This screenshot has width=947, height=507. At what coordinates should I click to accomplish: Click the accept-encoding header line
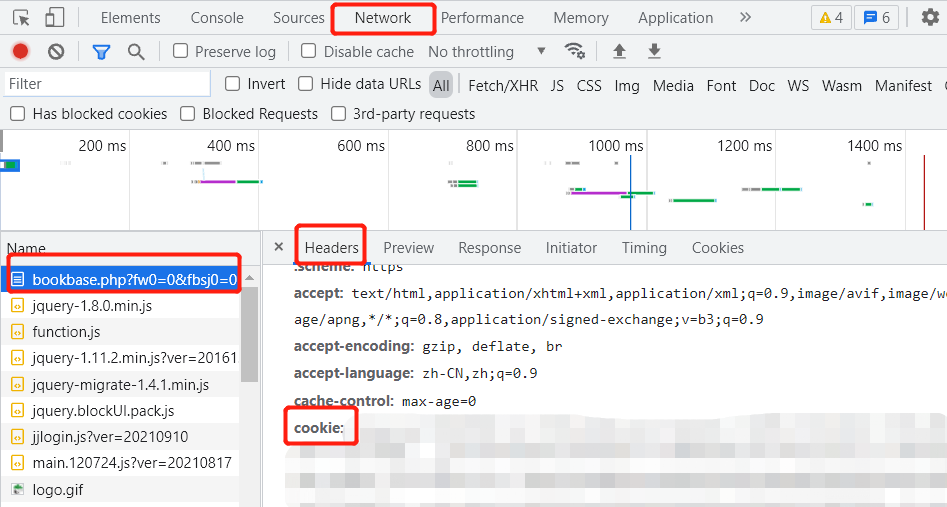coord(428,346)
